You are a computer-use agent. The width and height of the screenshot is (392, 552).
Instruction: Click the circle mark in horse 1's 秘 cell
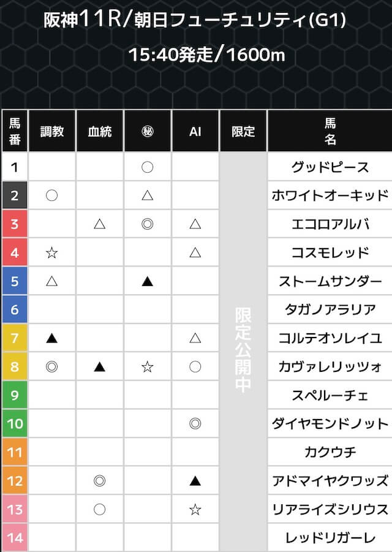(147, 167)
